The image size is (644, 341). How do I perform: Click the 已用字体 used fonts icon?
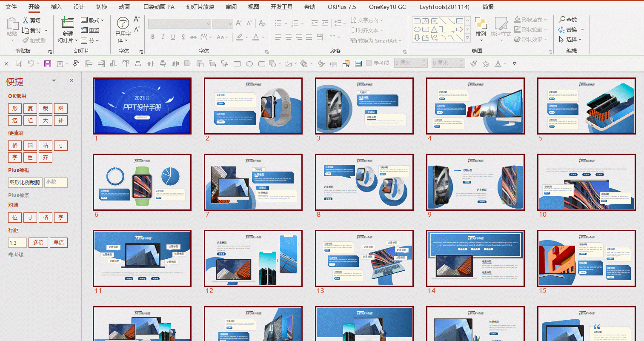[x=123, y=23]
